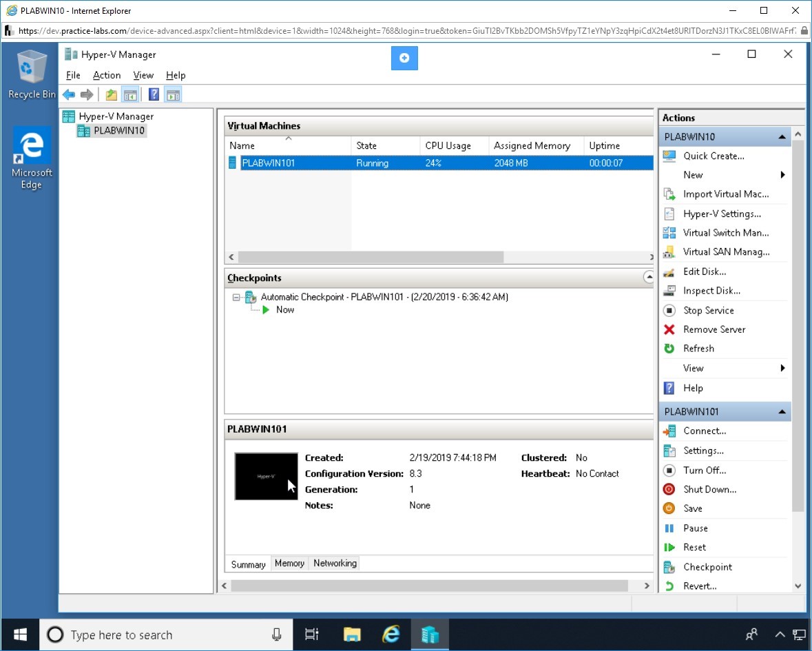The width and height of the screenshot is (812, 651).
Task: Collapse the PLABWIN101 actions section
Action: point(782,412)
